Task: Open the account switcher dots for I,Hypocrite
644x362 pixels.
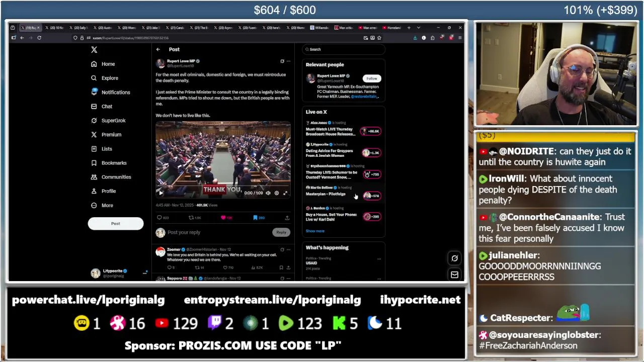Action: click(144, 273)
